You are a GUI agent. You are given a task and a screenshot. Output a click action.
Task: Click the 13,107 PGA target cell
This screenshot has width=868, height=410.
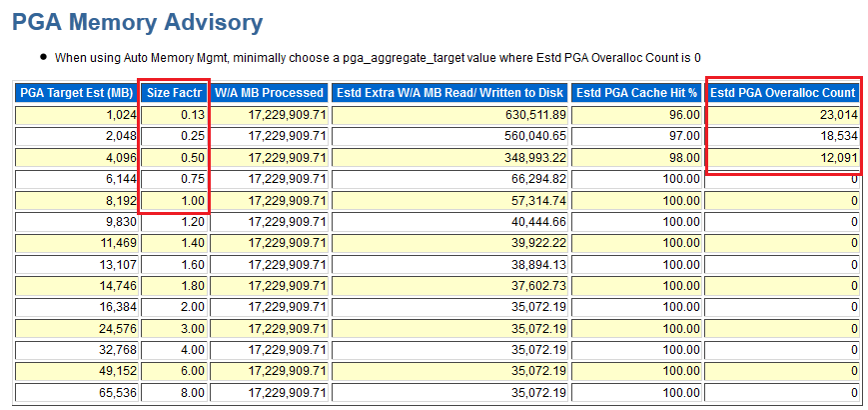[x=77, y=265]
